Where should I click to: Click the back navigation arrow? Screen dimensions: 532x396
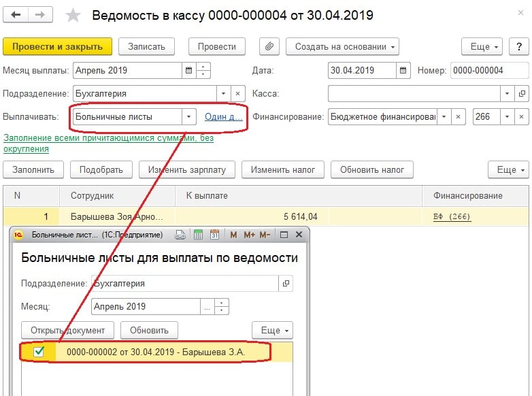(16, 15)
